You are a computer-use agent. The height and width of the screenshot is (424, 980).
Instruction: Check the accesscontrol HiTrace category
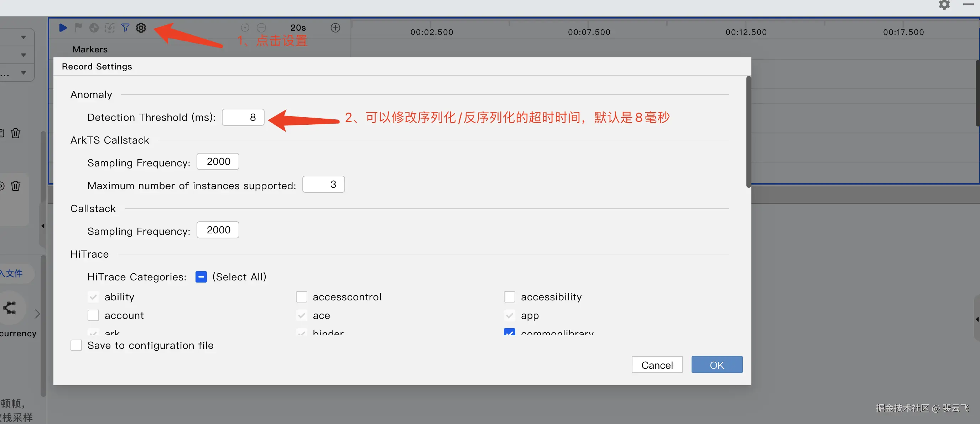(302, 297)
